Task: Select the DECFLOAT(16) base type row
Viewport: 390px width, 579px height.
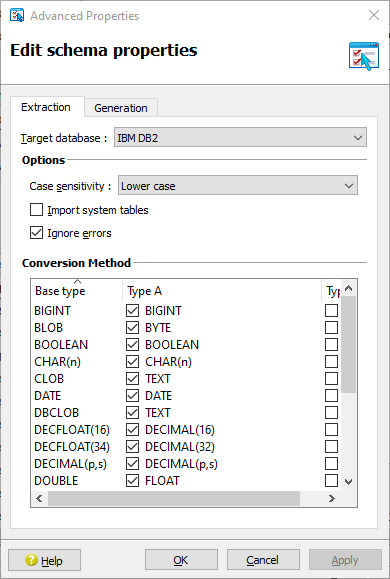Action: (72, 429)
